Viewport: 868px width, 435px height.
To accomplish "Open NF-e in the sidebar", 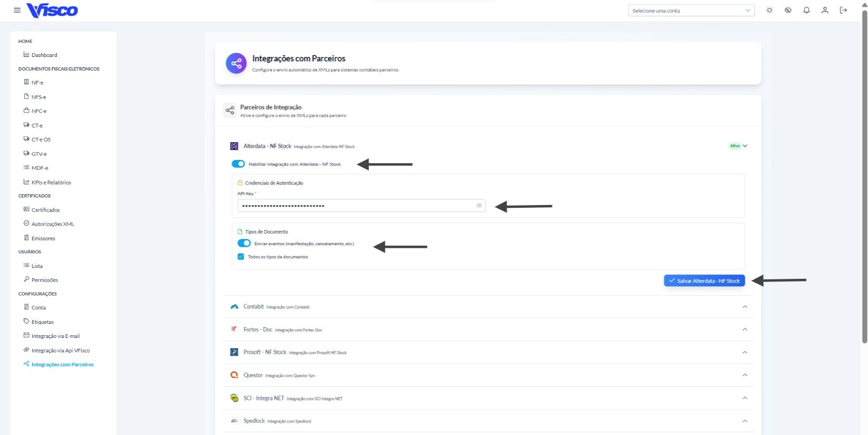I will tap(37, 82).
